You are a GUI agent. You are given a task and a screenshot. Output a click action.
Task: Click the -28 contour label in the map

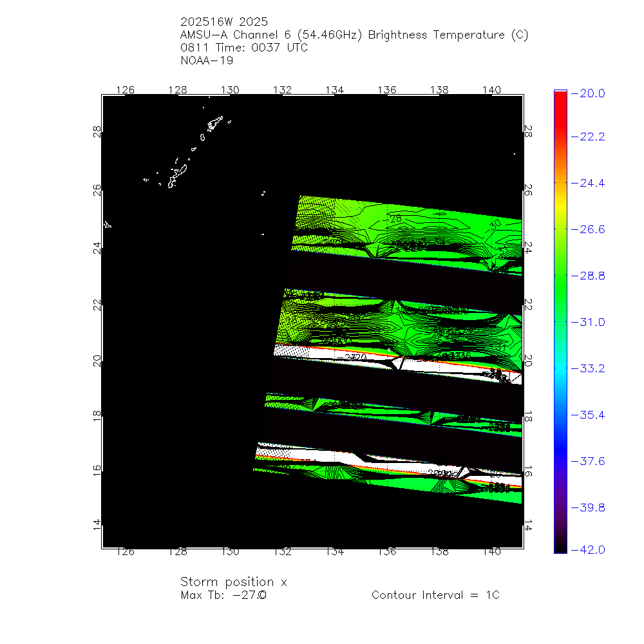point(393,219)
